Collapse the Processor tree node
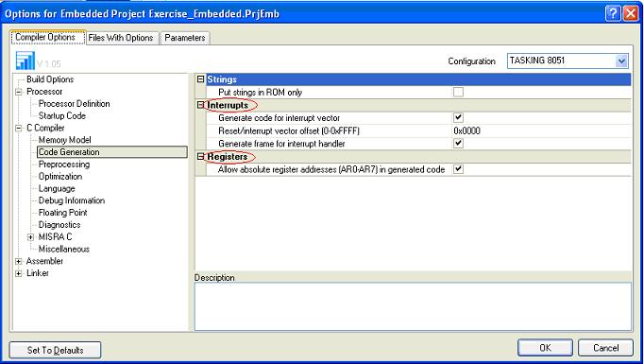 19,92
